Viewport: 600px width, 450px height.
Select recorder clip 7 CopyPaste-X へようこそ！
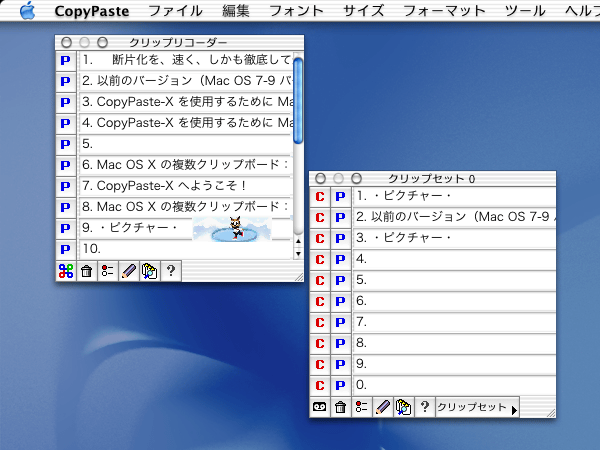click(186, 186)
